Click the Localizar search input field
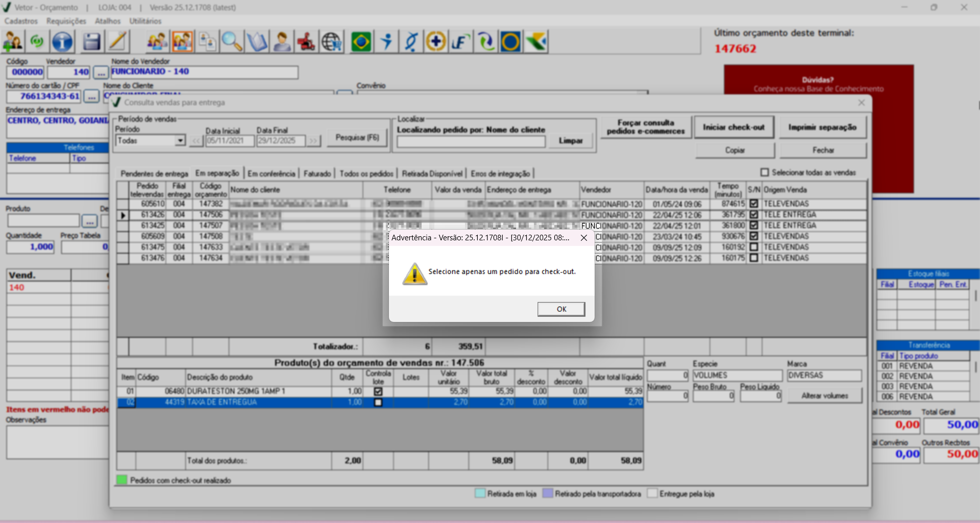 coord(471,141)
